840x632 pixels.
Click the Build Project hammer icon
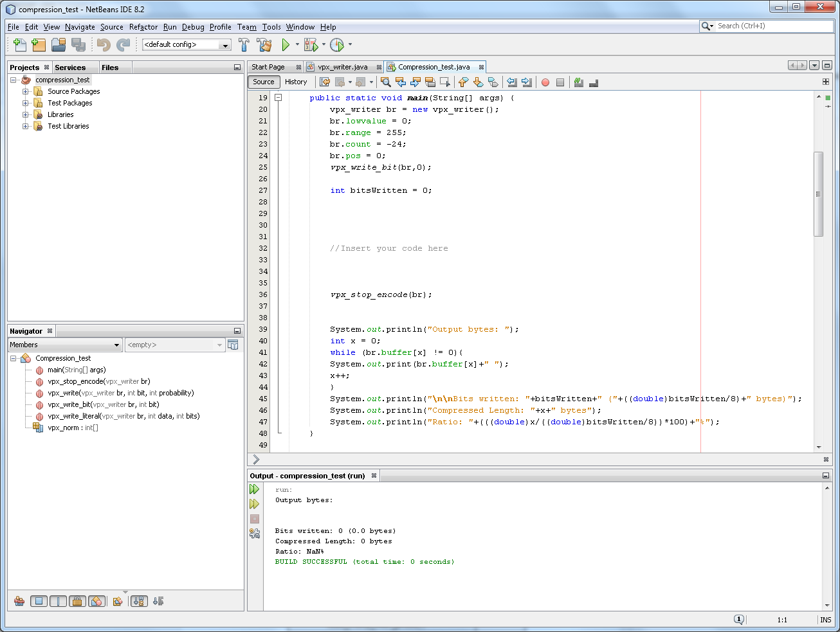244,45
